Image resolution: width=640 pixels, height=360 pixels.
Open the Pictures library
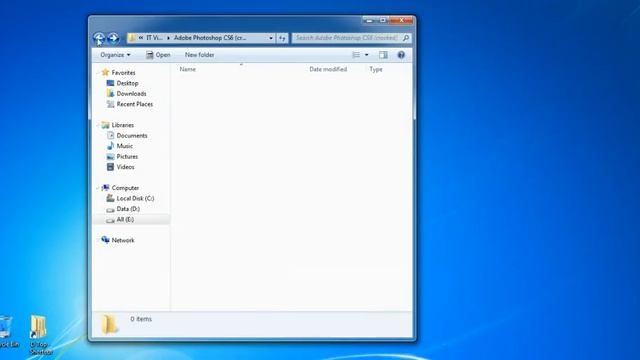127,157
